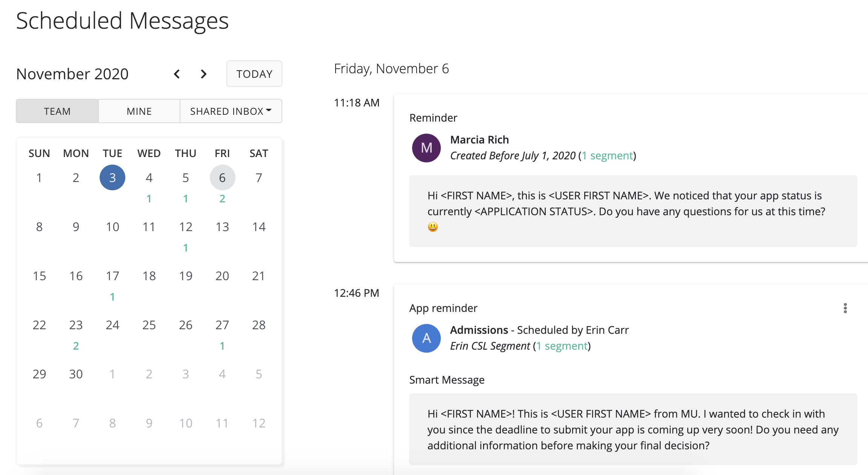Switch to the TEAM tab
The width and height of the screenshot is (868, 475).
57,111
